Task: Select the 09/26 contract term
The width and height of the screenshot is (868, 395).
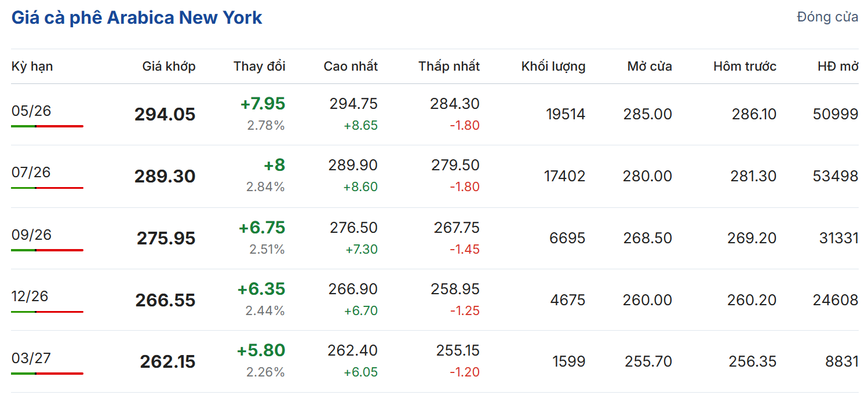Action: coord(31,235)
